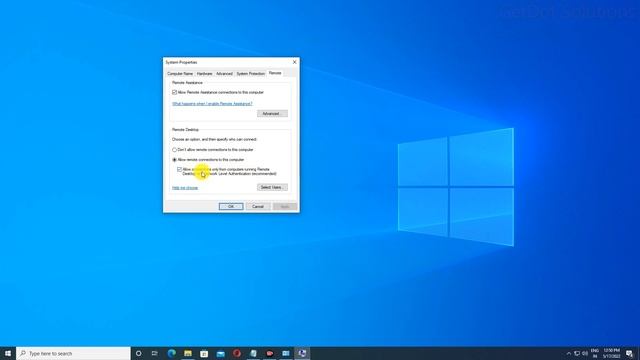Open the taskbar clock and date
The width and height of the screenshot is (640, 360).
click(x=611, y=353)
